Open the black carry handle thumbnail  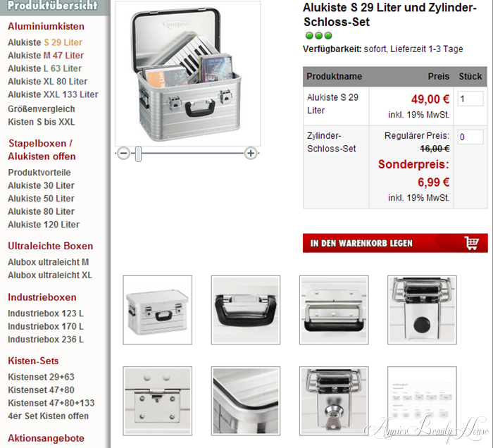tap(246, 310)
